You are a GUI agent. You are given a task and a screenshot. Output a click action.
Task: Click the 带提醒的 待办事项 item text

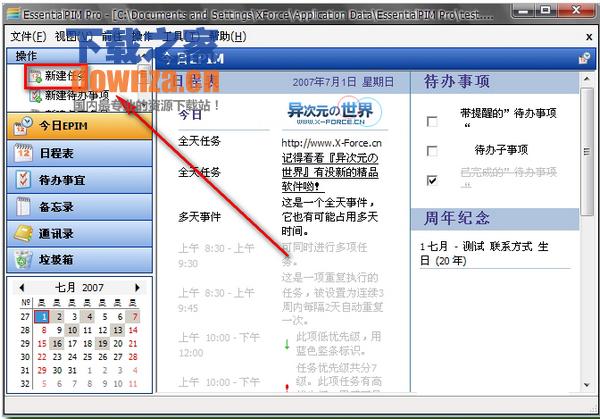(508, 118)
